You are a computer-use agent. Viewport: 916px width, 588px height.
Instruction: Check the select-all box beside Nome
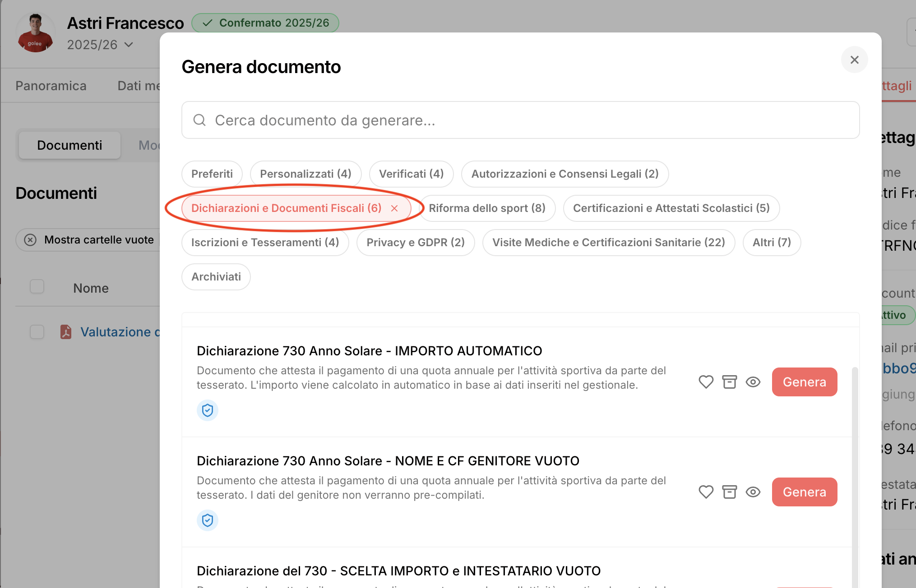click(x=37, y=287)
